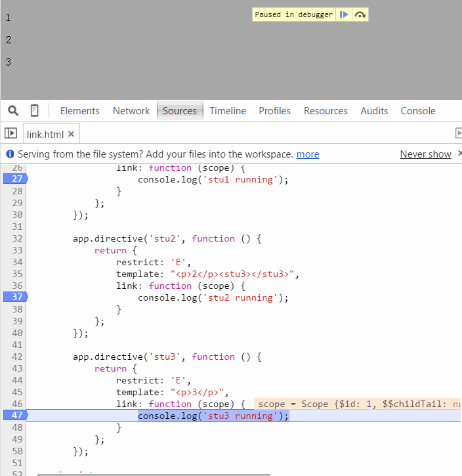Set breakpoint on line number 35
This screenshot has width=462, height=476.
click(x=17, y=274)
